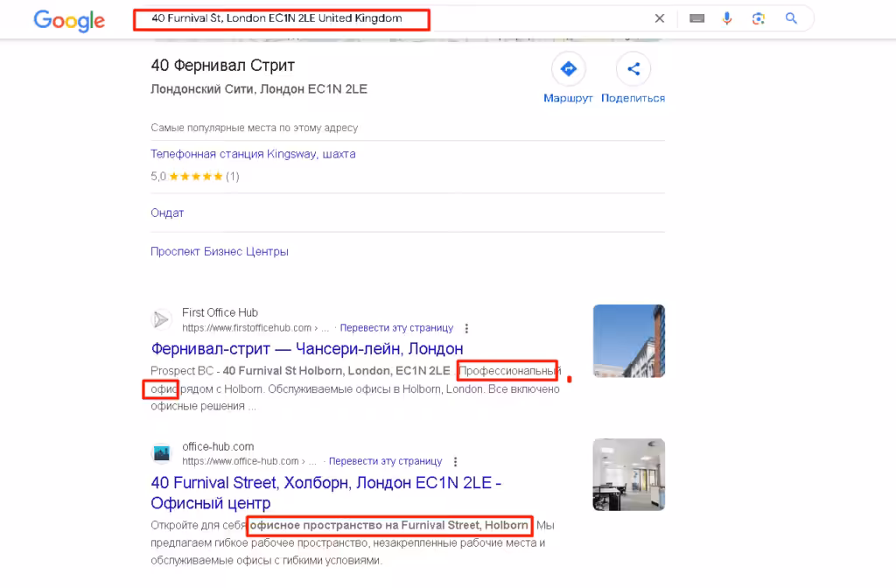The height and width of the screenshot is (588, 896).
Task: Click the Поделиться share icon
Action: (x=633, y=69)
